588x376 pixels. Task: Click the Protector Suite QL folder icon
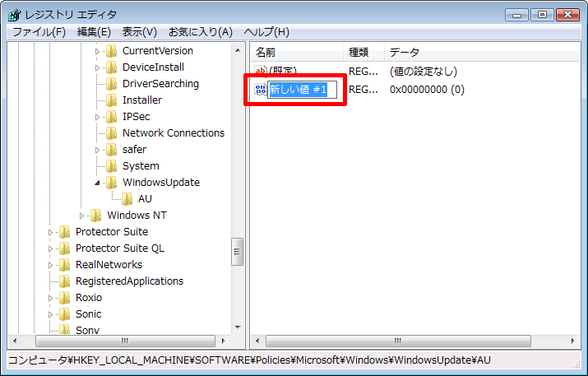(64, 248)
